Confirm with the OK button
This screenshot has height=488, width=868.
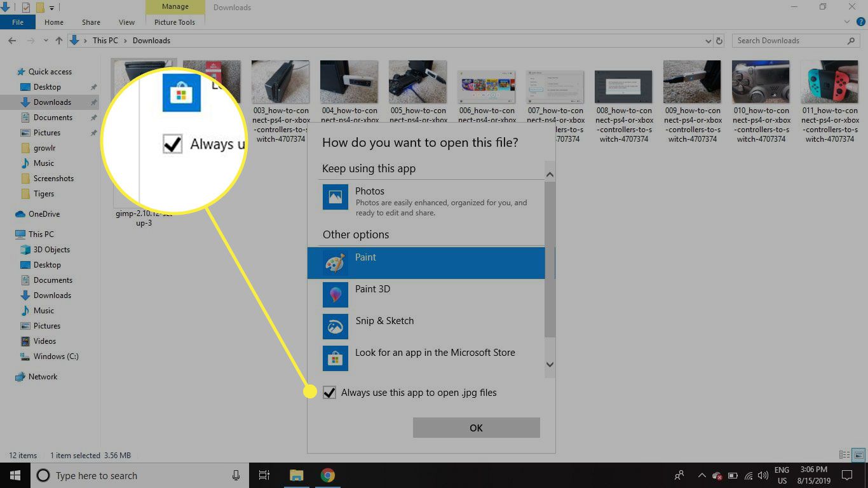point(477,428)
